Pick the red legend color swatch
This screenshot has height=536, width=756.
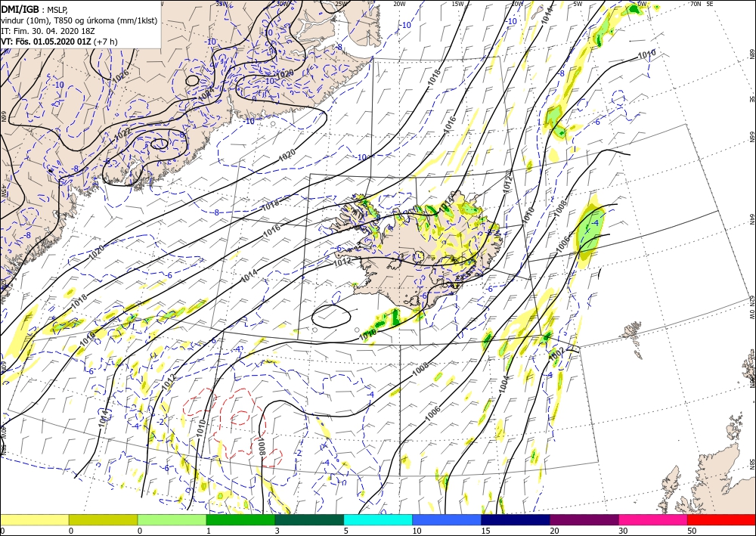[721, 519]
